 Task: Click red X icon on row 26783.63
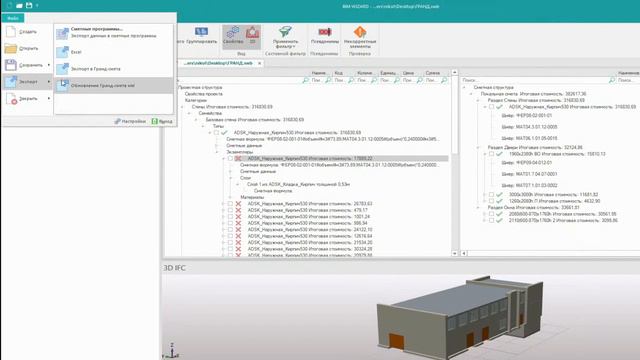(x=238, y=204)
